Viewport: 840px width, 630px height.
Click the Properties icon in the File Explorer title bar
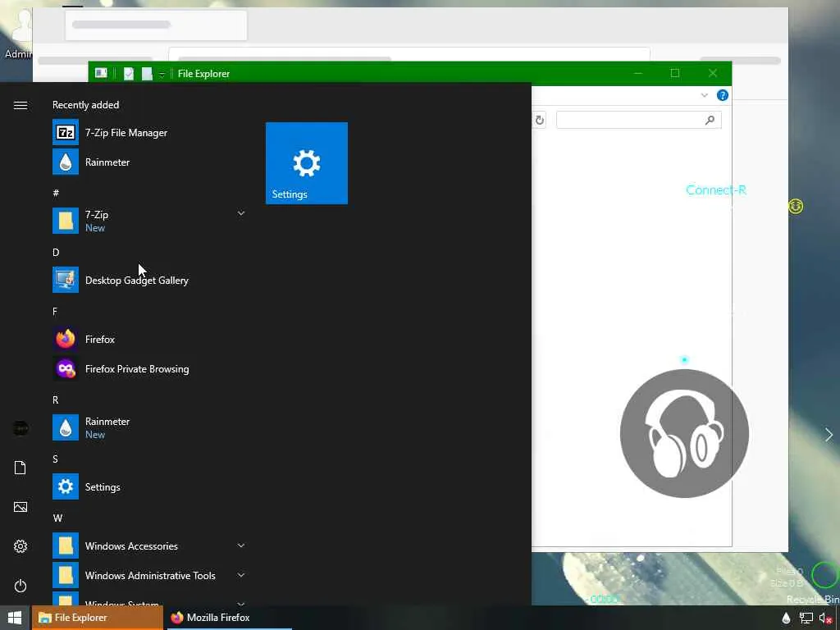(x=129, y=73)
